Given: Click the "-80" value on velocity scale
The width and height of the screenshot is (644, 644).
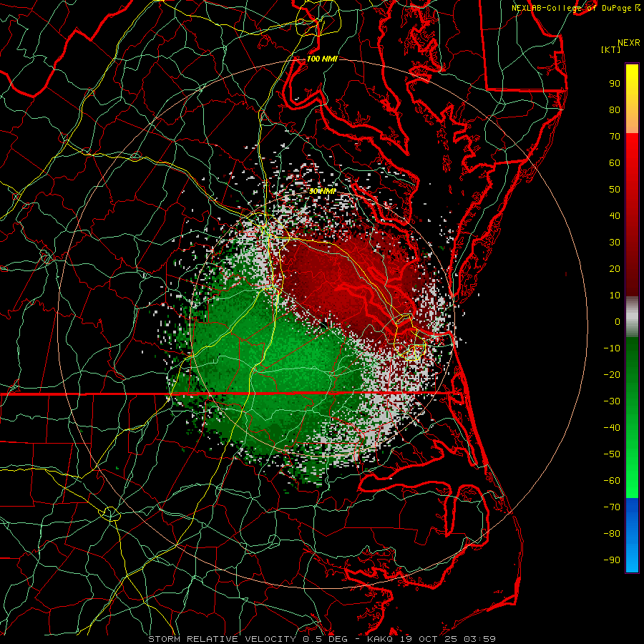Looking at the screenshot, I should 612,534.
